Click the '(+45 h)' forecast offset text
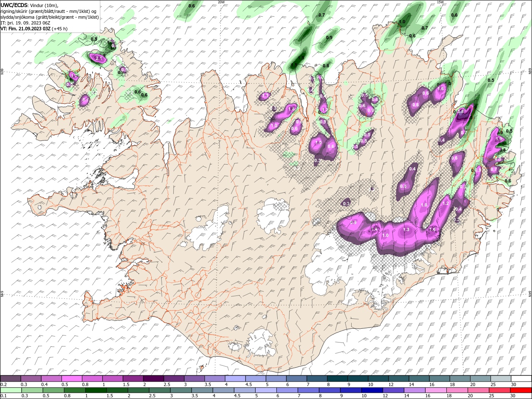 tap(60, 29)
